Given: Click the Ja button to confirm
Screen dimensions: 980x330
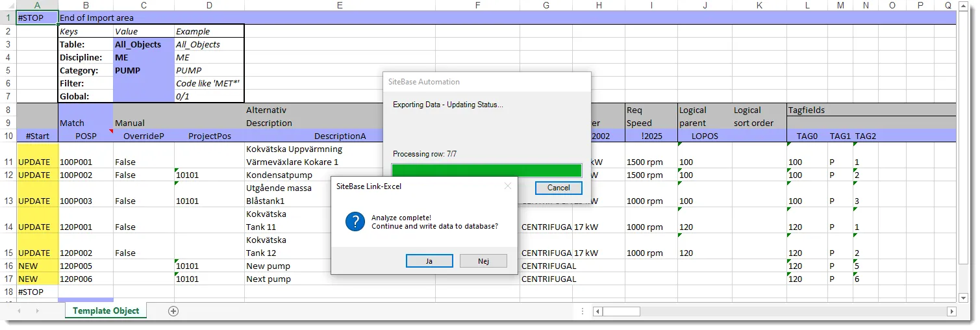Looking at the screenshot, I should coord(429,260).
